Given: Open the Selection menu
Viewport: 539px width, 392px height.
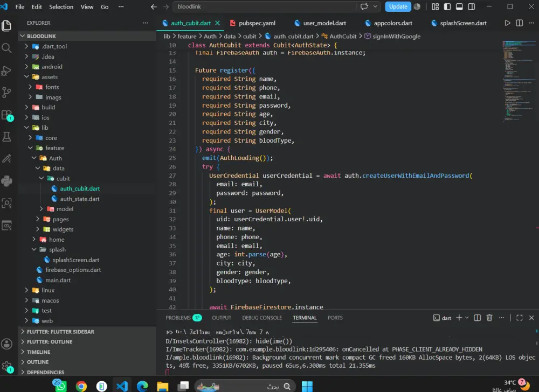Looking at the screenshot, I should pos(61,6).
